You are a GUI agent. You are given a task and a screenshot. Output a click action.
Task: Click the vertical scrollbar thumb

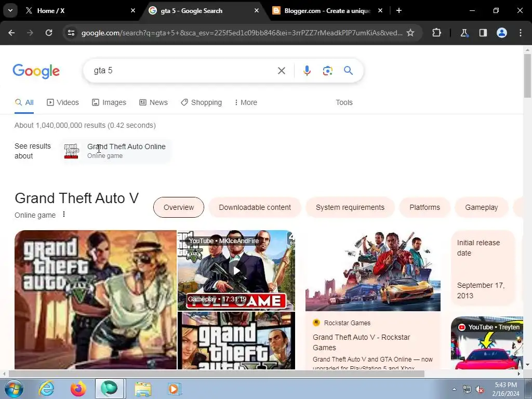click(x=527, y=76)
